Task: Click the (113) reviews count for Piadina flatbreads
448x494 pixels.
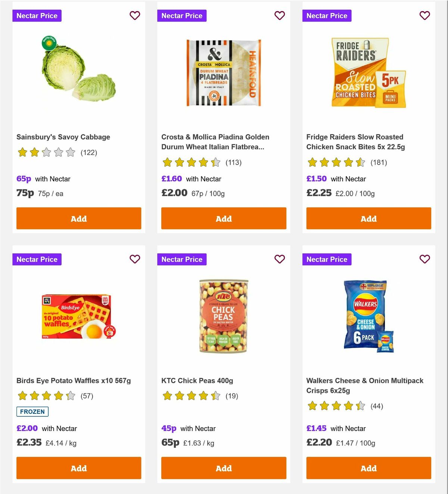Action: coord(233,163)
